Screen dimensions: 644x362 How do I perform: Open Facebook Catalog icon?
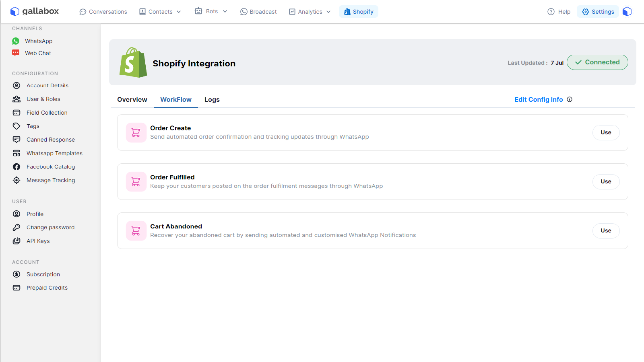click(17, 167)
